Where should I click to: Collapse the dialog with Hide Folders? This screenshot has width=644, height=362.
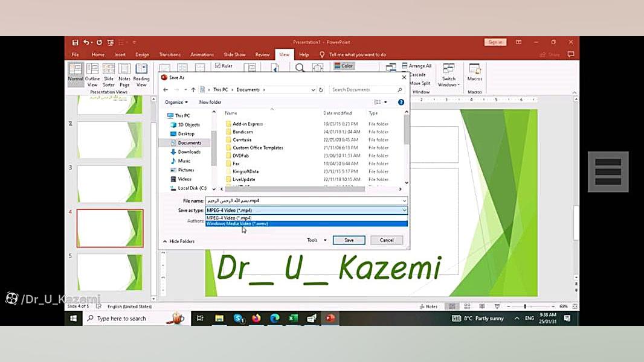coord(179,241)
